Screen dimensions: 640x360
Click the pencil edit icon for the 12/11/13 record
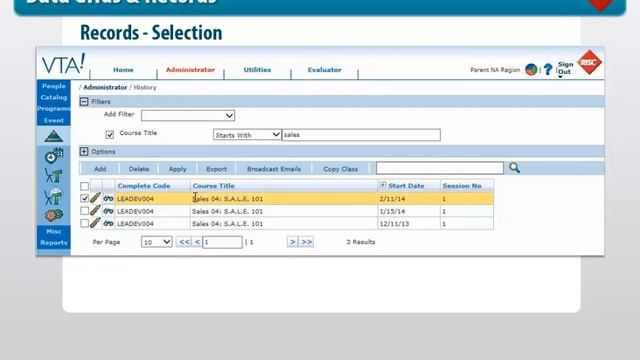coord(95,223)
